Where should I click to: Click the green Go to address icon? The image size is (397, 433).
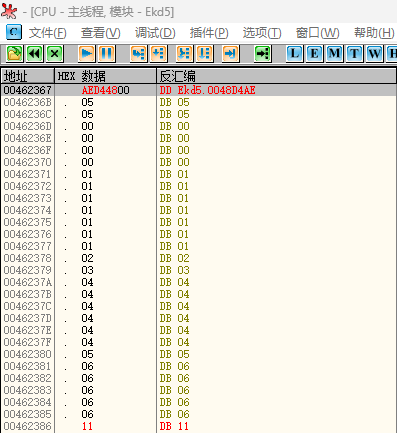(x=262, y=53)
